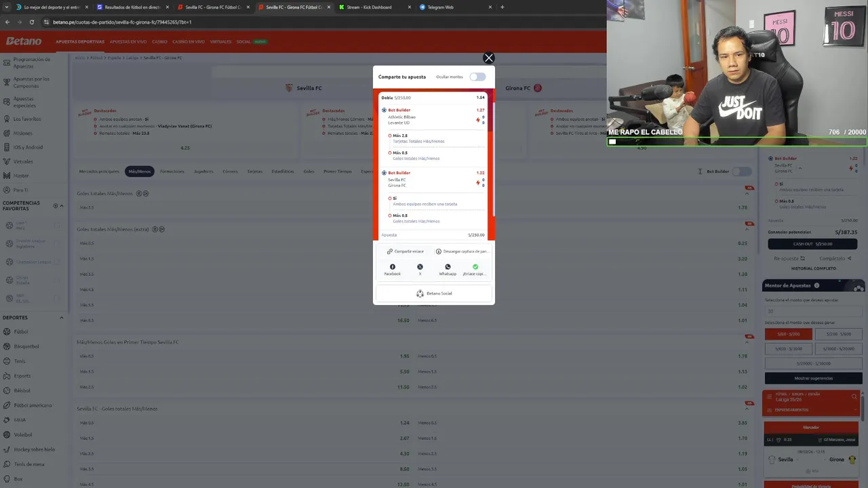Screen dimensions: 868x488
Task: Click the Compartir enlace button
Action: (x=406, y=251)
